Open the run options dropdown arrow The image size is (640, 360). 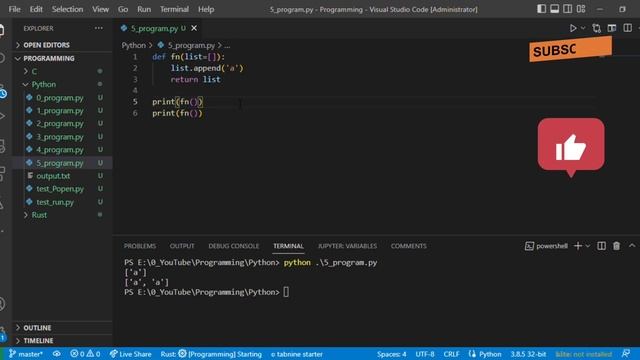(583, 28)
